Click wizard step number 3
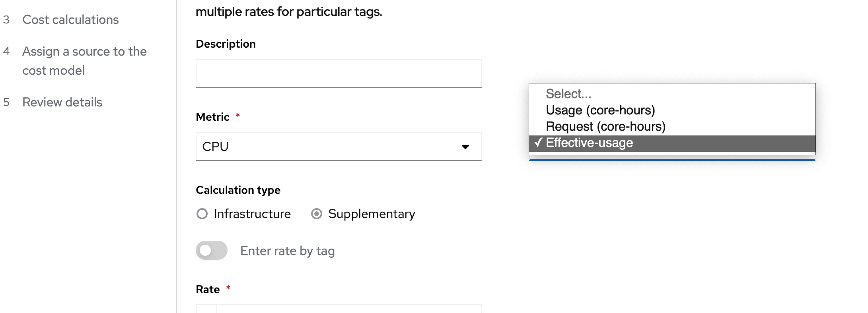 [6, 19]
